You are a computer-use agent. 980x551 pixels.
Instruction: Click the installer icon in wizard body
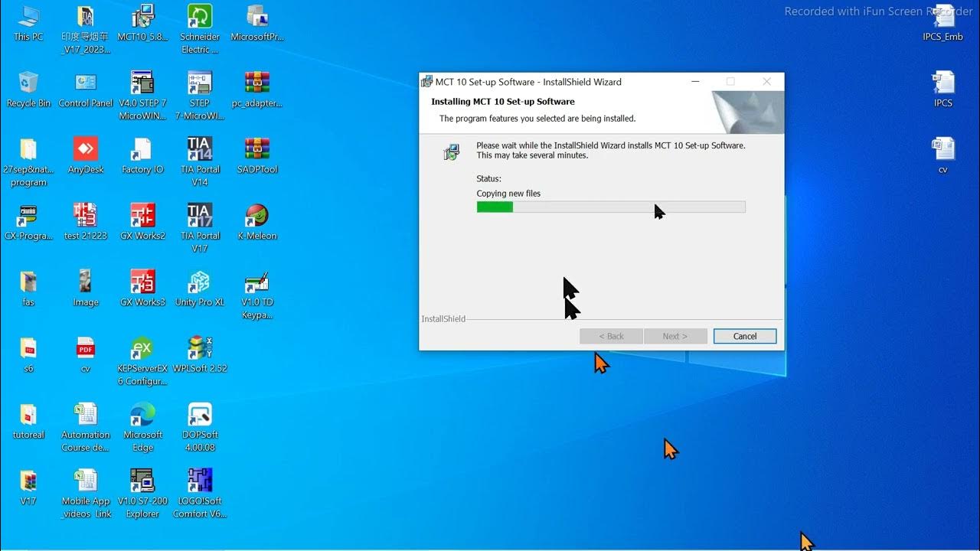click(x=452, y=152)
